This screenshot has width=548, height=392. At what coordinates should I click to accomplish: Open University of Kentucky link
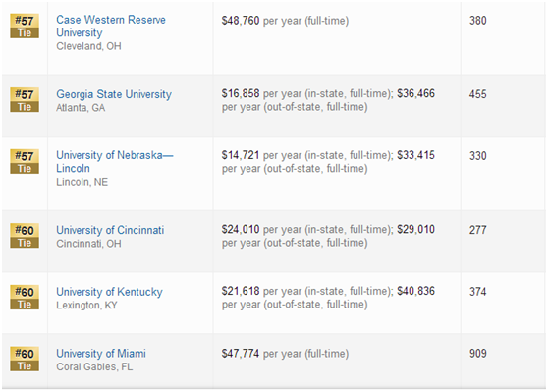tap(109, 292)
